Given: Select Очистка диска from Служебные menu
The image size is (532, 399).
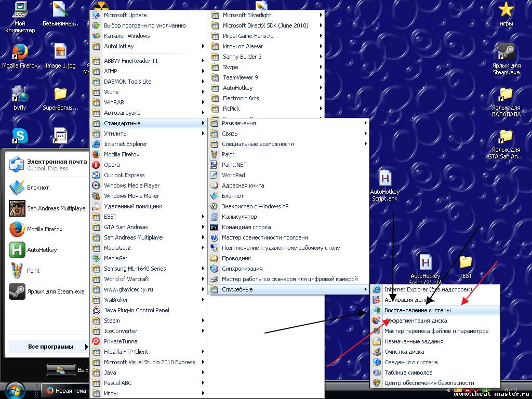Looking at the screenshot, I should [404, 352].
